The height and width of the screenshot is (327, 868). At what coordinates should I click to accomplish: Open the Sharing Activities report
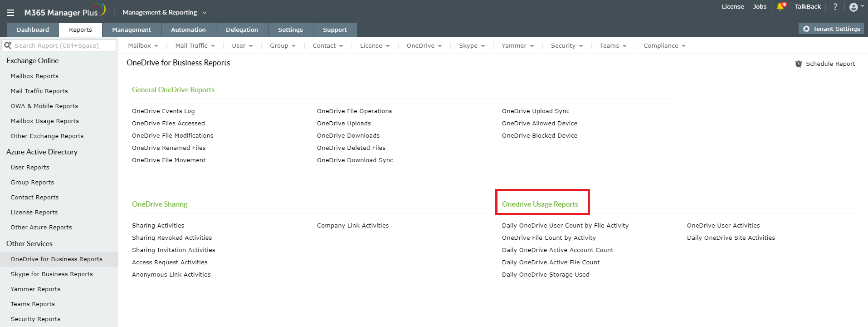[158, 226]
